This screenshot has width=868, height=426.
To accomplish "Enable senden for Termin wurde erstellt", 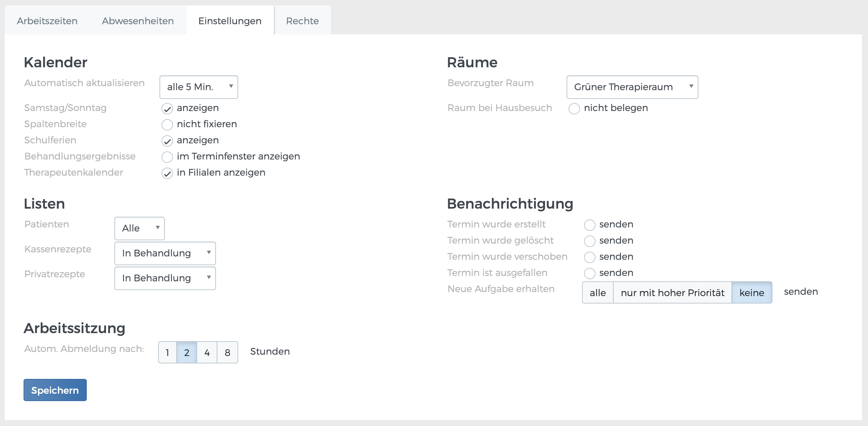I will click(590, 225).
